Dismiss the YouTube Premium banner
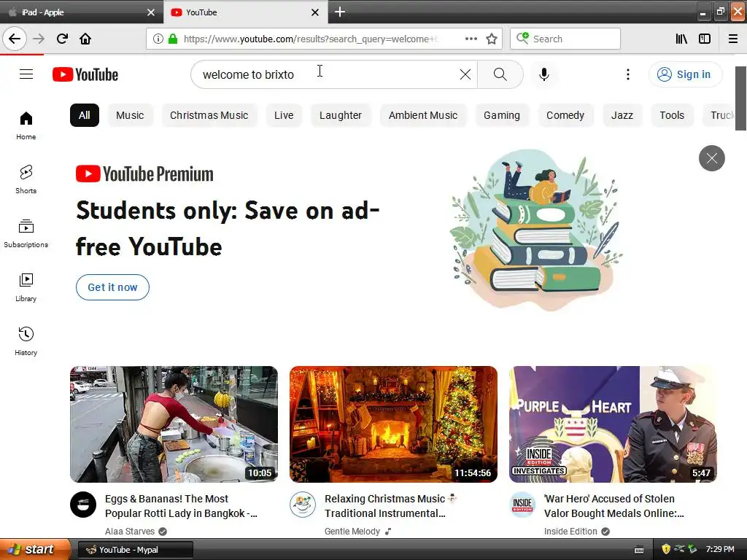 (712, 158)
